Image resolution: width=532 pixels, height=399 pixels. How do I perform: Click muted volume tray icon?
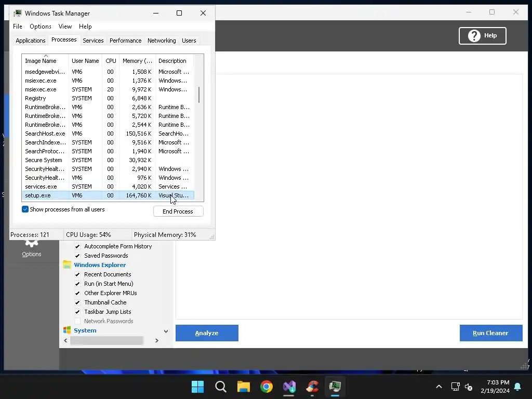pos(469,387)
